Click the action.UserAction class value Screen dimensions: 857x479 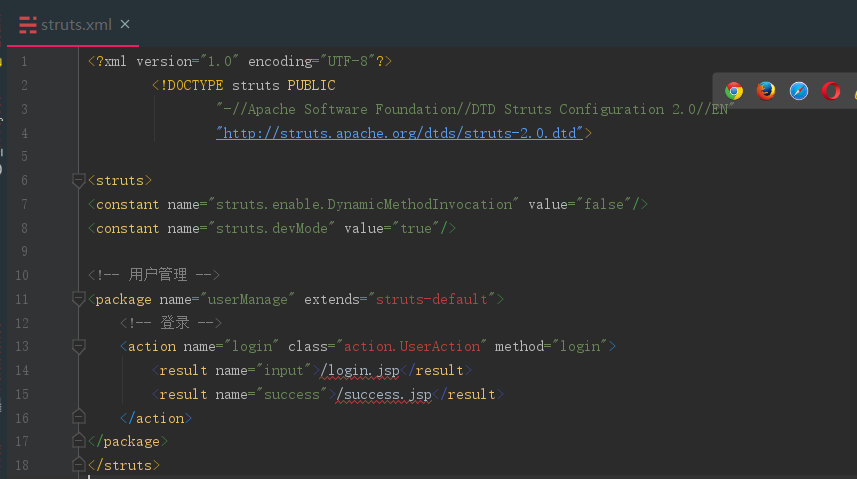tap(412, 346)
